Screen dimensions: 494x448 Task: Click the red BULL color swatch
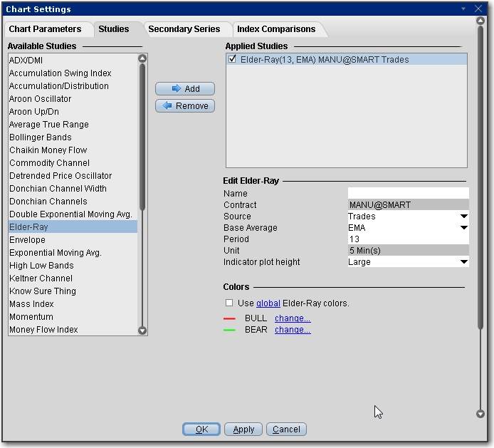pos(229,319)
